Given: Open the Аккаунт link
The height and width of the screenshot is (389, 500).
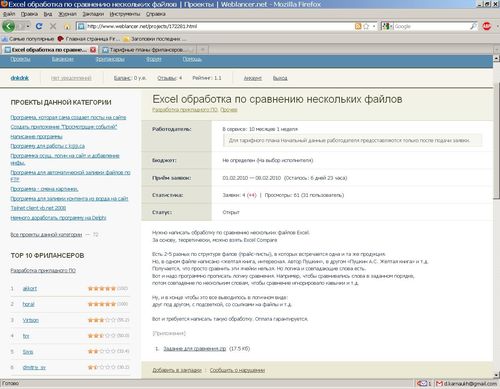Looking at the screenshot, I should point(253,78).
